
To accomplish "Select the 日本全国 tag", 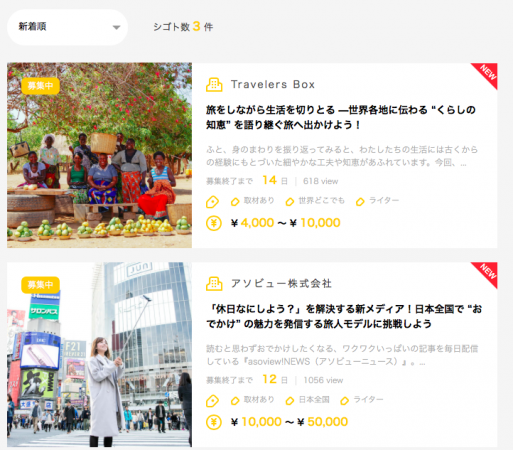I will pos(307,400).
